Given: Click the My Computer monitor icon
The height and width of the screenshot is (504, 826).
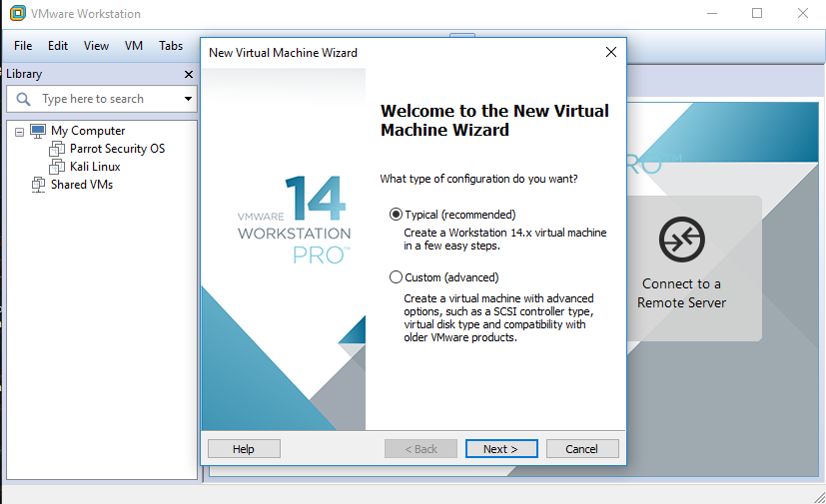Looking at the screenshot, I should [38, 131].
